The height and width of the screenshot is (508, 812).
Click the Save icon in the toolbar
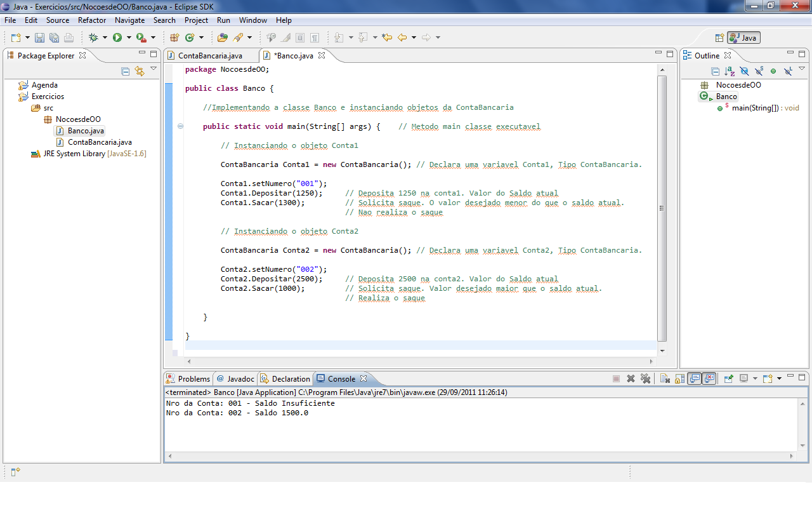tap(39, 37)
